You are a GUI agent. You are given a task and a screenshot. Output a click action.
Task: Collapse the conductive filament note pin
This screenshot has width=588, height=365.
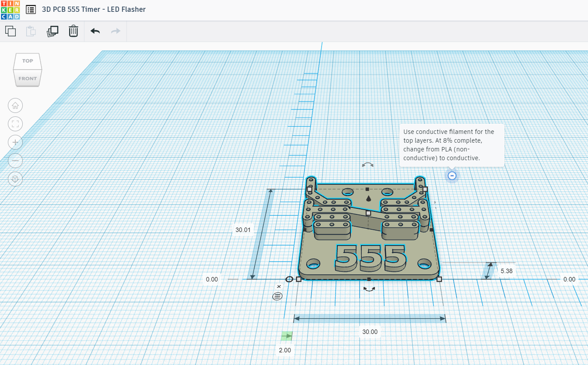tap(451, 175)
